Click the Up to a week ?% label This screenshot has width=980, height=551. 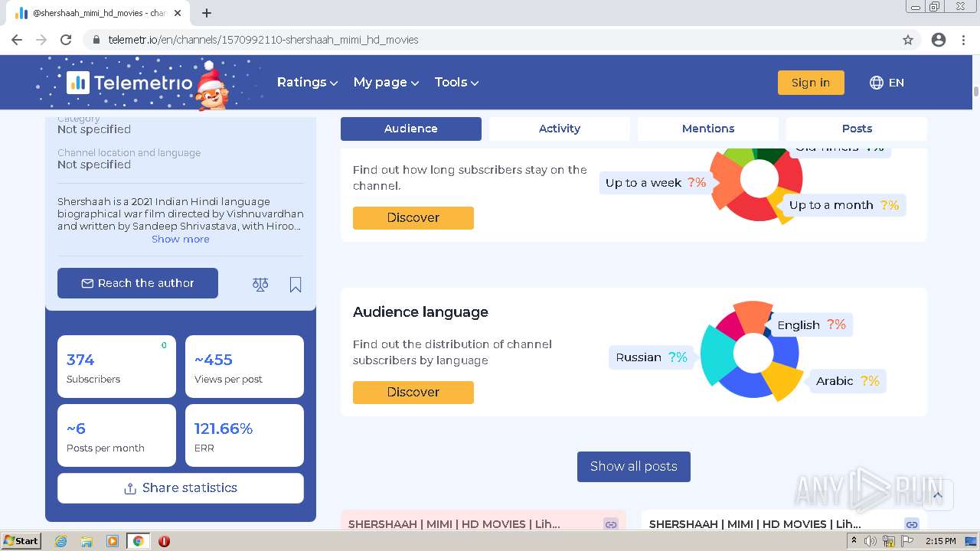click(655, 183)
